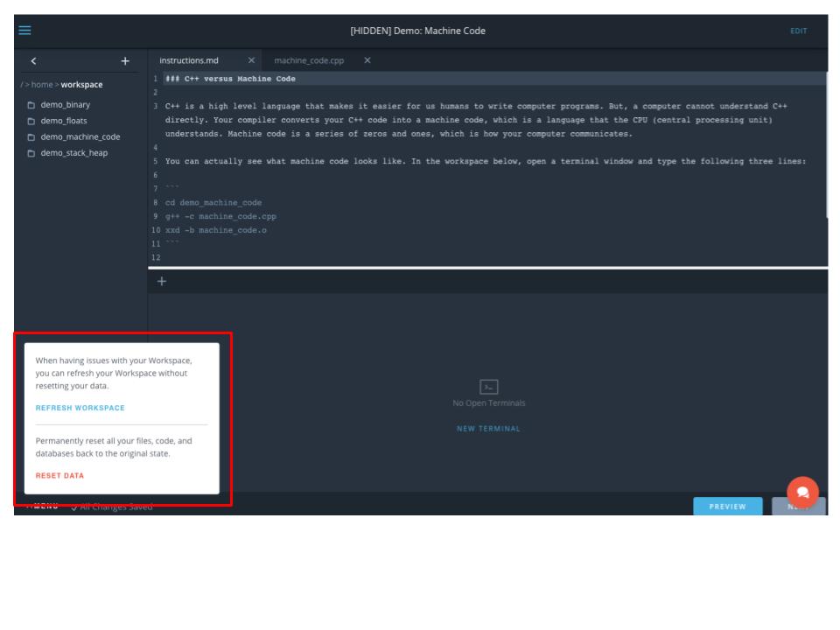This screenshot has height=630, width=840.
Task: Expand the demo_binary folder
Action: pyautogui.click(x=65, y=105)
